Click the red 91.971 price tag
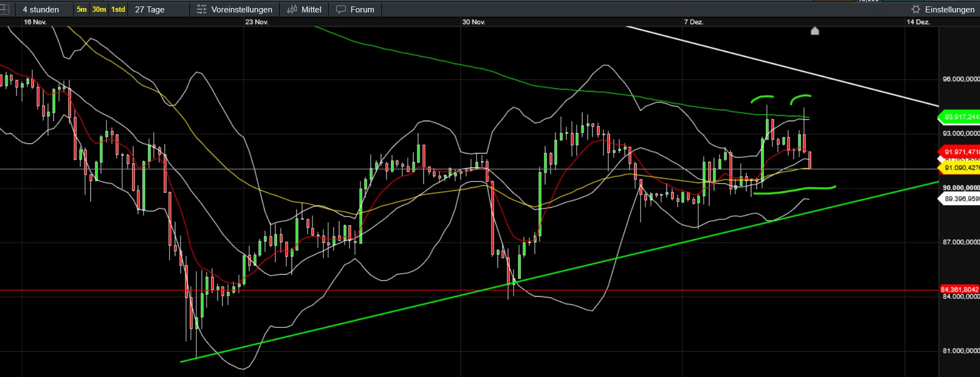Viewport: 980px width, 377px height. (x=961, y=152)
